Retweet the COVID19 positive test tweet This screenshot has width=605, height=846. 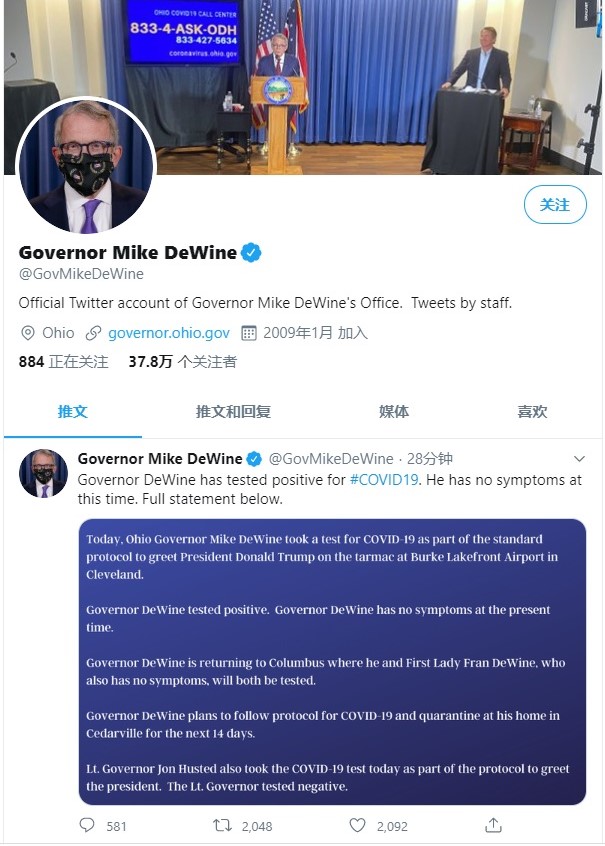click(222, 825)
